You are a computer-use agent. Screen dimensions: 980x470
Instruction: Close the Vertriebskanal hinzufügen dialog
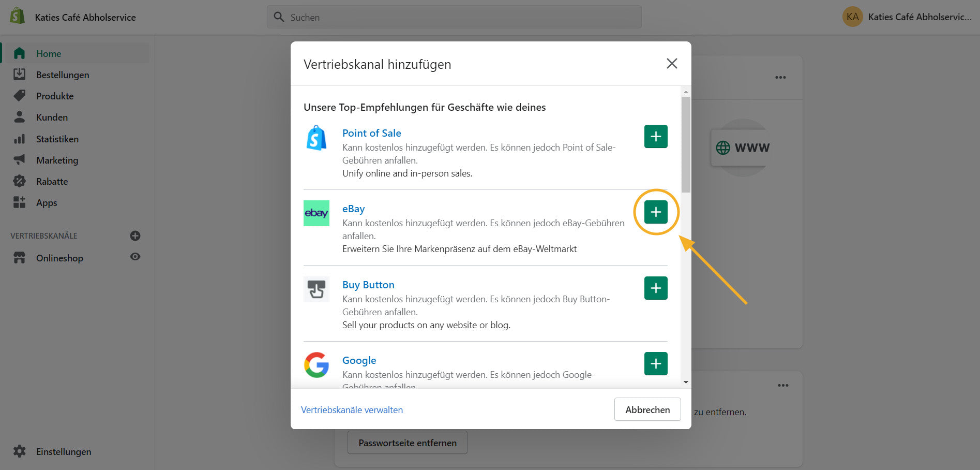click(x=671, y=64)
